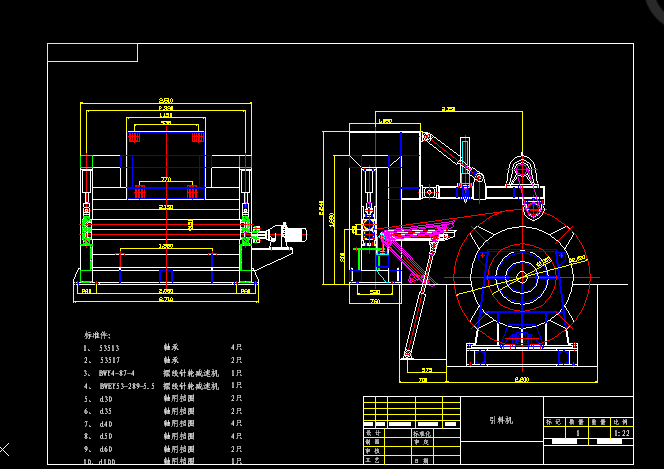This screenshot has width=664, height=469.
Task: Select the d30 entry in row 5
Action: 106,399
